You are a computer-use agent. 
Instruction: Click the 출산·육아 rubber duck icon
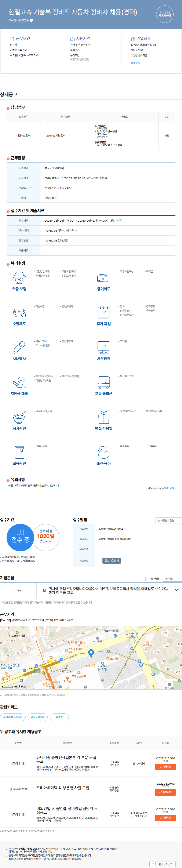[x=103, y=452]
